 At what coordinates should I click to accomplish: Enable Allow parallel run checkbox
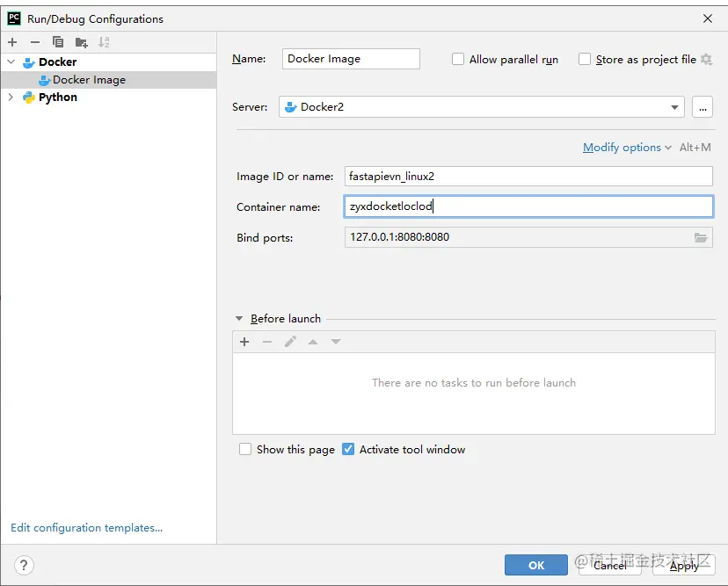pos(458,60)
